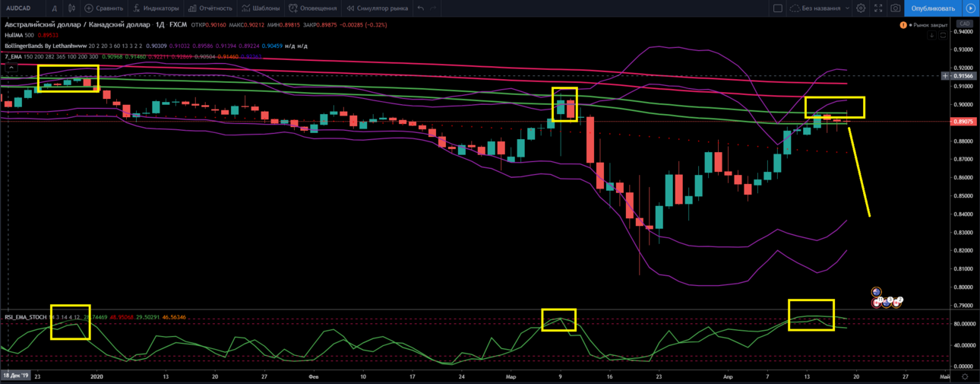Click the 18 Дек '19 date label

pos(14,376)
